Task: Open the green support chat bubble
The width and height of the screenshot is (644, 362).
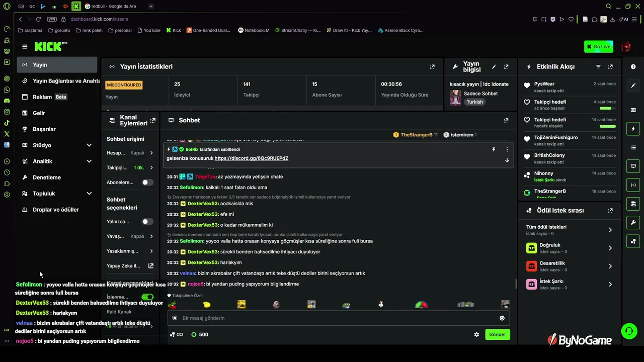Action: pos(629,331)
